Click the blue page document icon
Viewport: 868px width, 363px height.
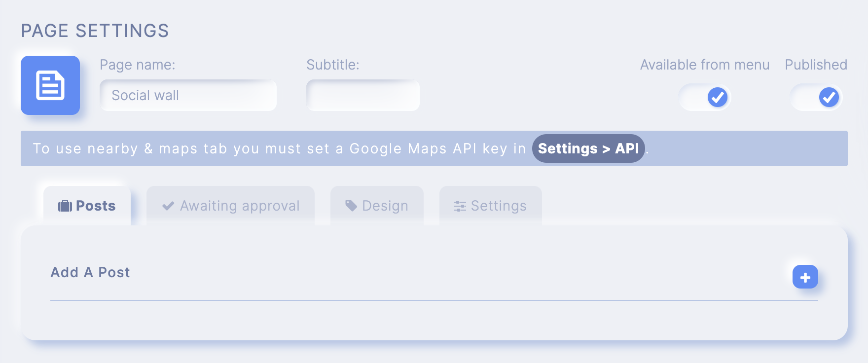(50, 85)
